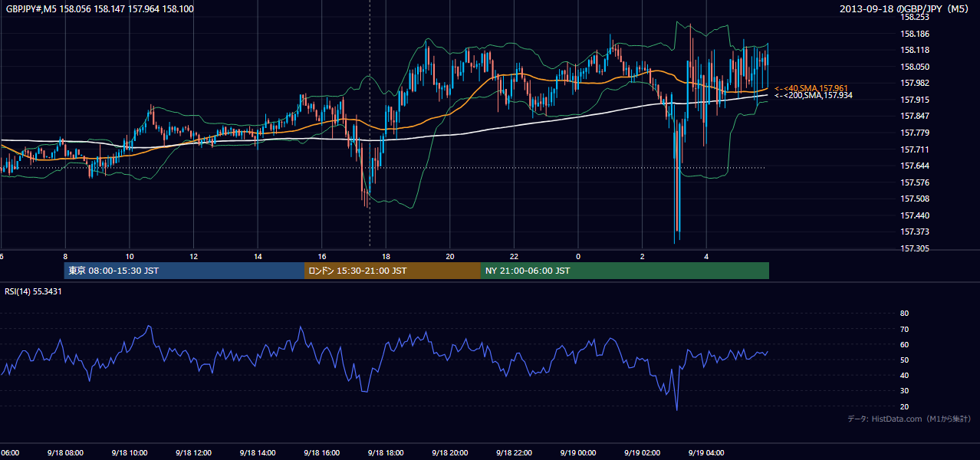Click price axis label 157.982
Image resolution: width=980 pixels, height=460 pixels.
(915, 83)
